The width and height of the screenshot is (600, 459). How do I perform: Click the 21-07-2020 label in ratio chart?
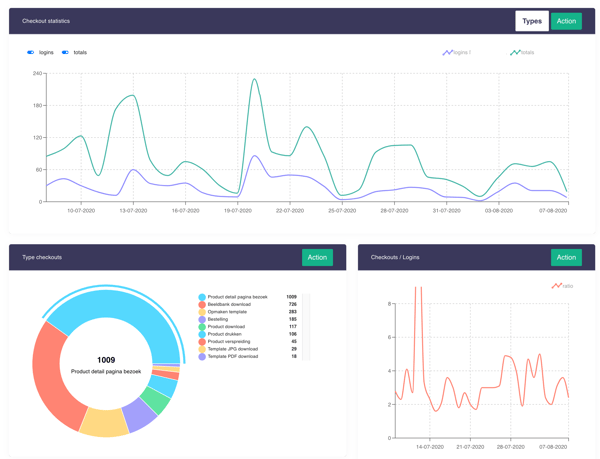[x=470, y=447]
